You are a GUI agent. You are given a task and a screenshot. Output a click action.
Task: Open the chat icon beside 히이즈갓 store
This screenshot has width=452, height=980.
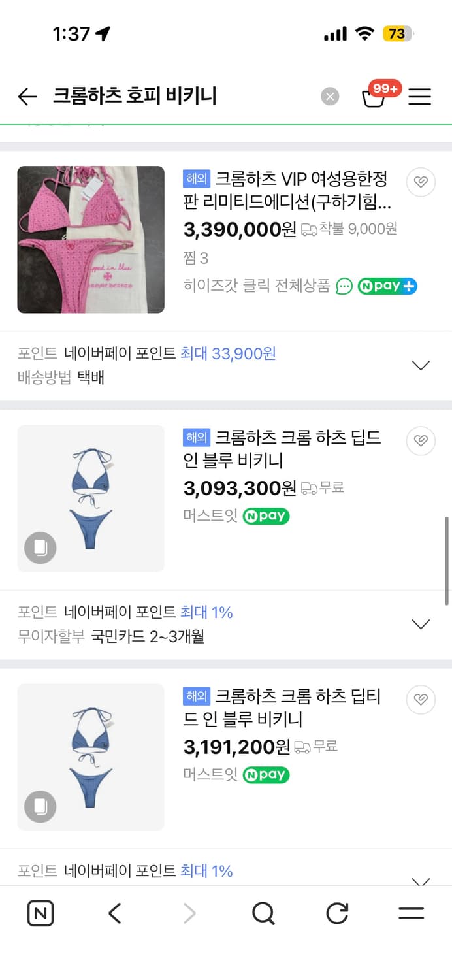345,286
